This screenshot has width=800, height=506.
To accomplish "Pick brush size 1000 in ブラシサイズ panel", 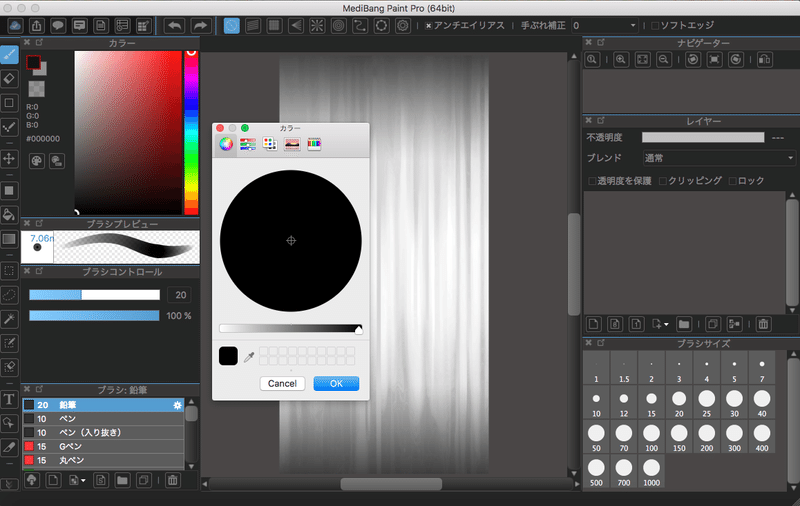I will 652,472.
